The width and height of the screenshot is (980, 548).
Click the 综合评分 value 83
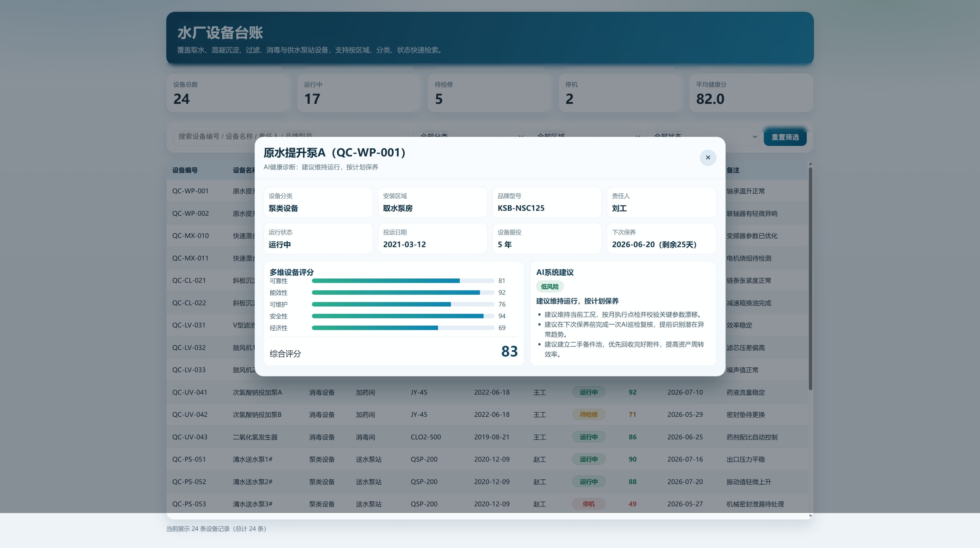click(509, 351)
